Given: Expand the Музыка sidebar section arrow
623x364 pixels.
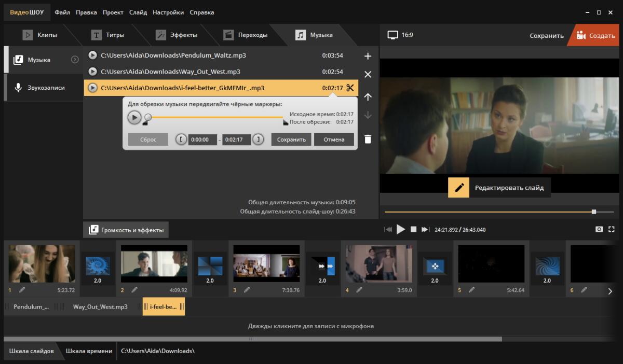Looking at the screenshot, I should coord(75,60).
